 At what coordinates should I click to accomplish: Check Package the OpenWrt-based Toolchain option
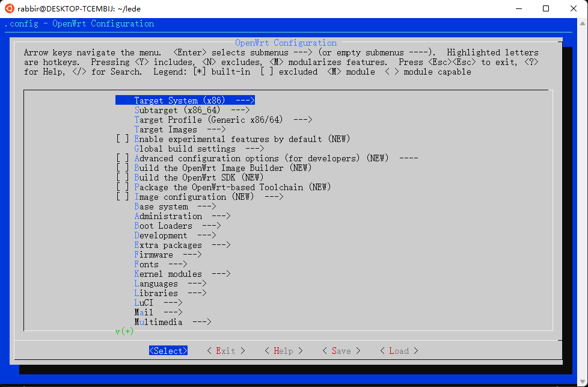pos(123,187)
